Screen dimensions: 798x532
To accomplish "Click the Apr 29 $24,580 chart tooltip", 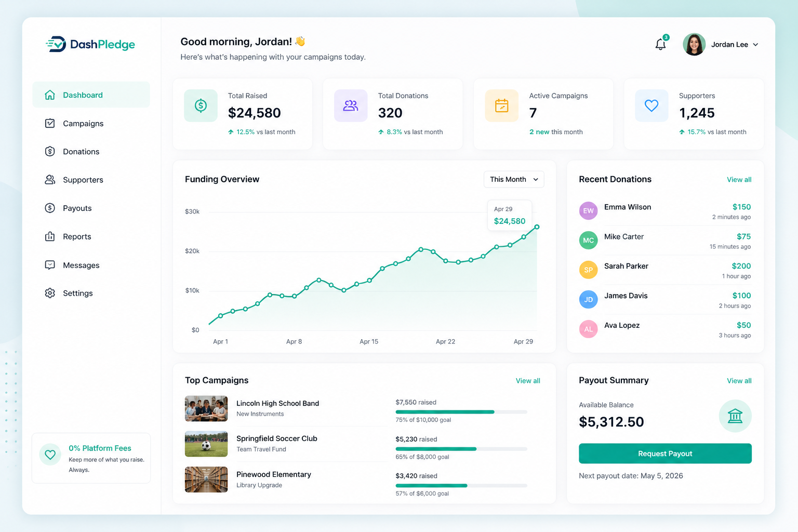I will pos(509,215).
